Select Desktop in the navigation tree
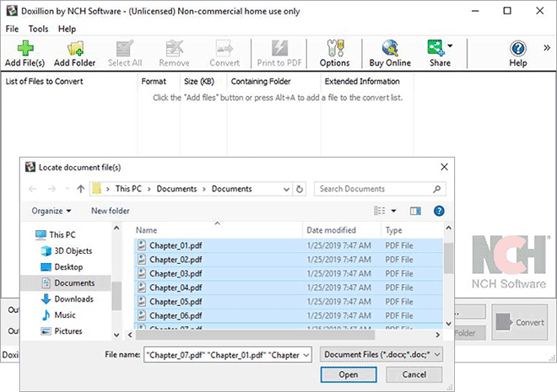Viewport: 557px width, 392px height. pyautogui.click(x=62, y=266)
